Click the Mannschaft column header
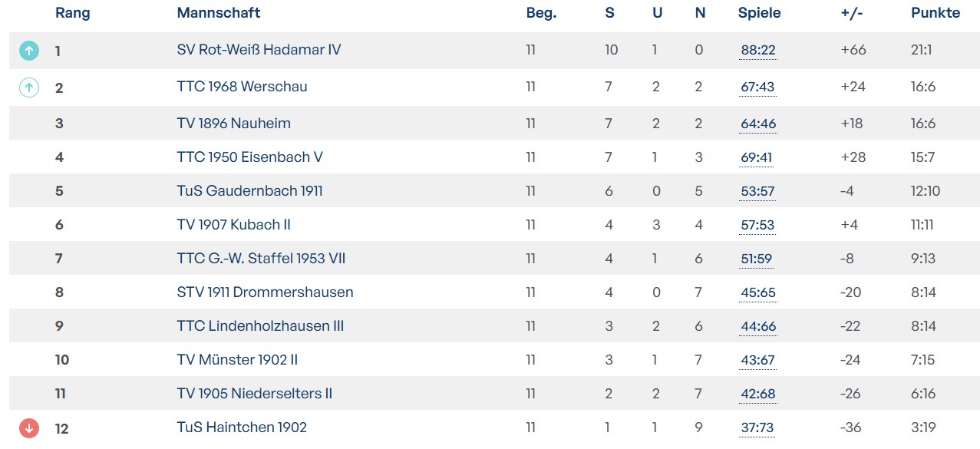Screen dimensions: 980x449 point(218,13)
